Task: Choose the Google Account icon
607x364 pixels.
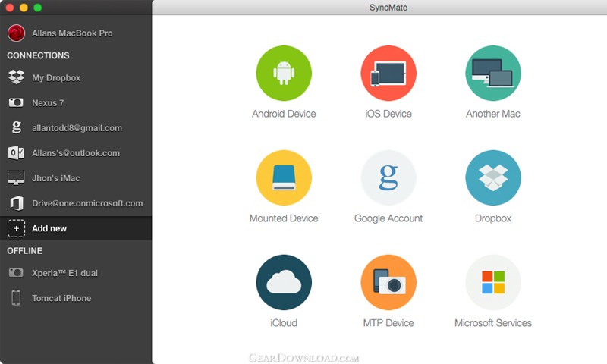Action: (388, 177)
